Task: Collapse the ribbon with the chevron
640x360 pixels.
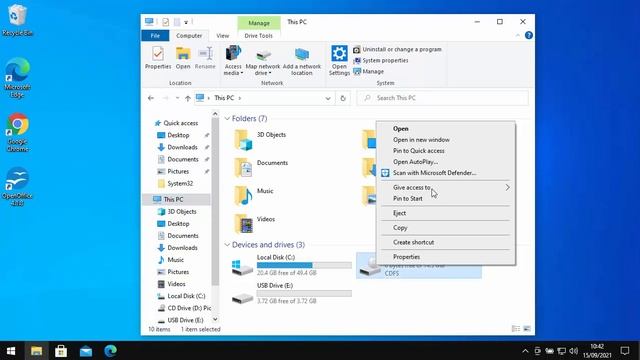Action: [x=518, y=36]
